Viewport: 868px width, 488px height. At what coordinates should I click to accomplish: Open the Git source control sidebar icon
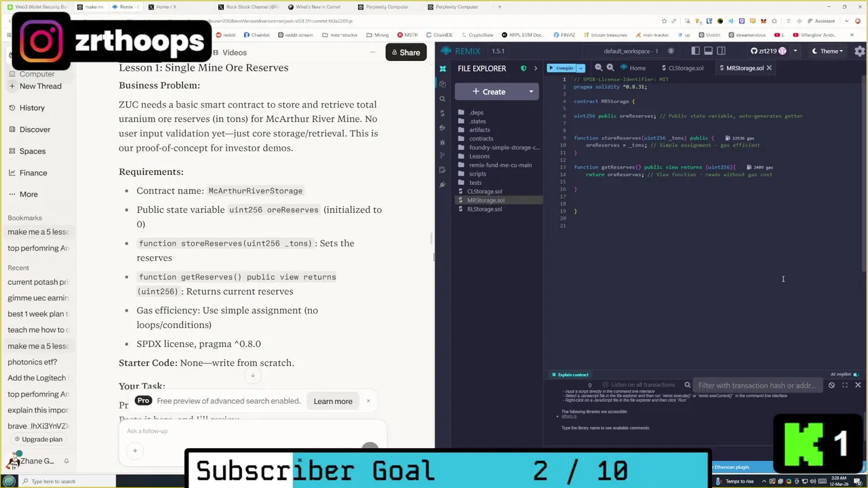point(443,156)
